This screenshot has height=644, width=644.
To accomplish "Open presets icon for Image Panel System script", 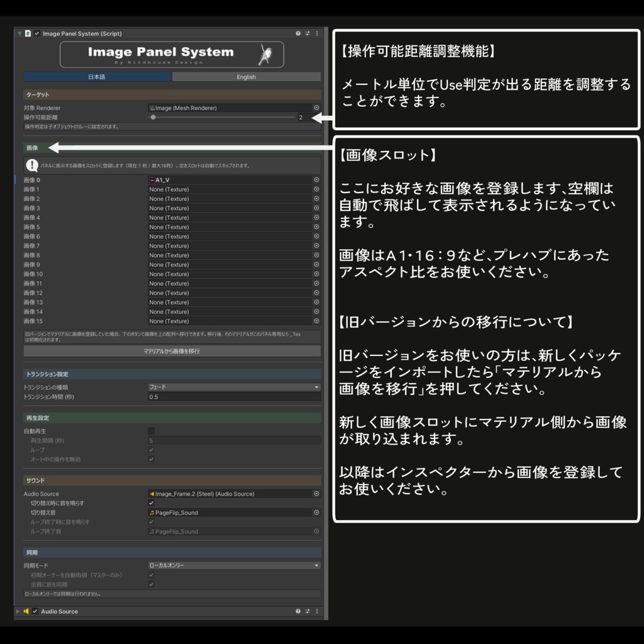I will (307, 33).
